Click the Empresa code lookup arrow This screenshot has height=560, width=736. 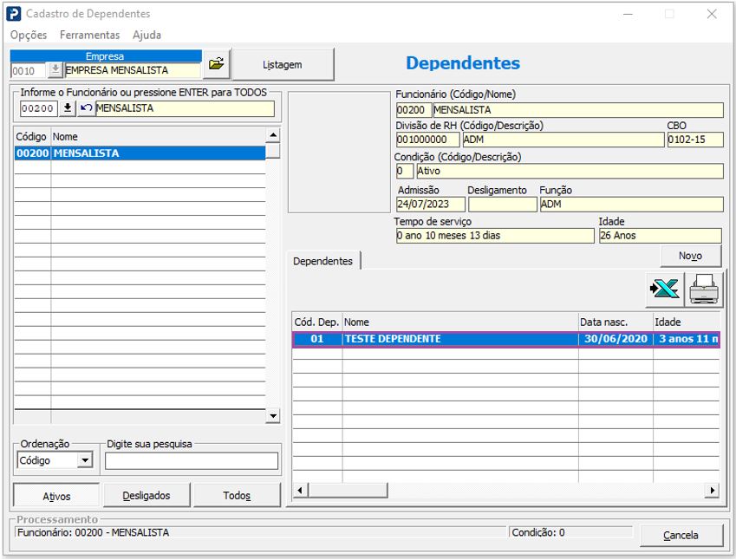(55, 70)
